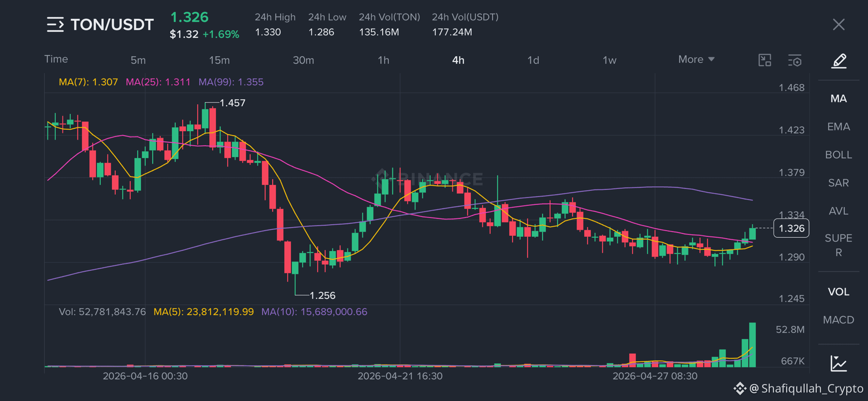Viewport: 868px width, 401px height.
Task: Switch to the 1h timeframe
Action: (x=384, y=60)
